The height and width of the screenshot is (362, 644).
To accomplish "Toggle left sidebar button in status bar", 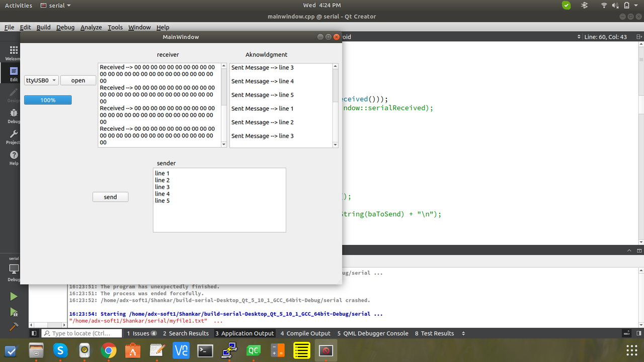I will point(34,333).
